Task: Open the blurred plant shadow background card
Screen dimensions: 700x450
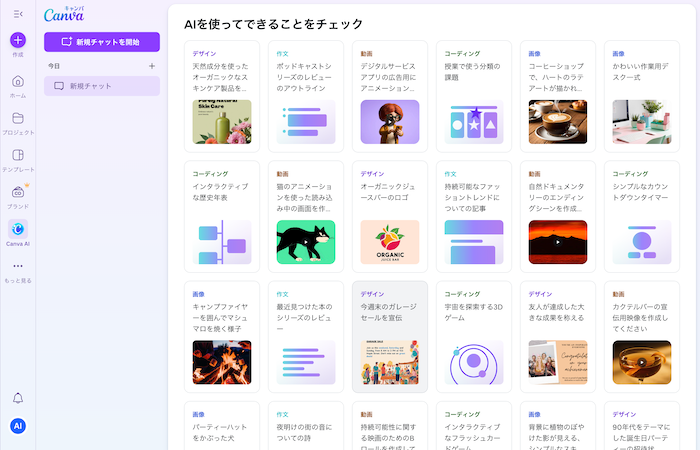Action: tap(558, 425)
